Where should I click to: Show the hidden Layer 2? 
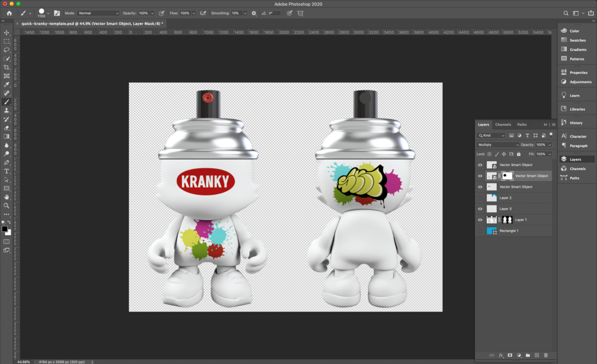(480, 198)
